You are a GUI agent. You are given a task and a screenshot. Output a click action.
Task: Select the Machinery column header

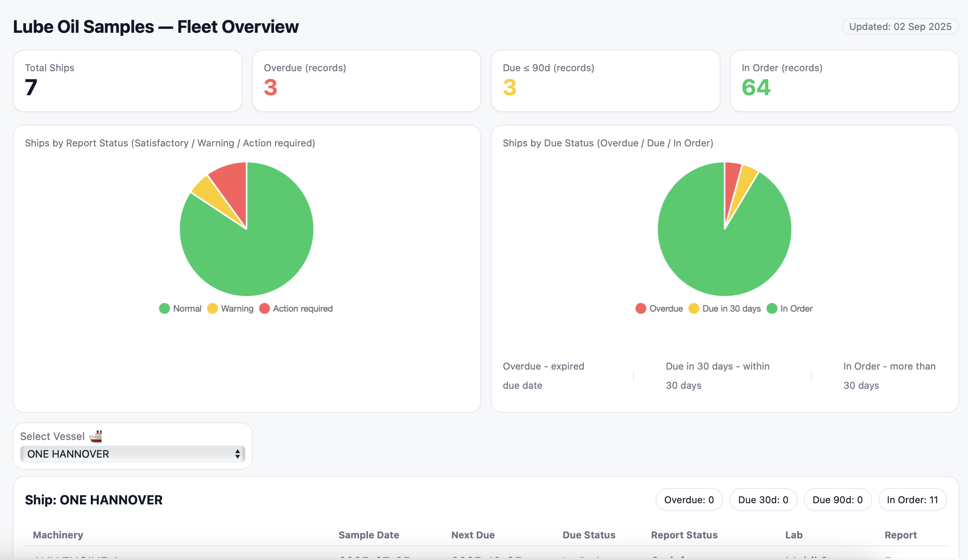click(x=58, y=534)
